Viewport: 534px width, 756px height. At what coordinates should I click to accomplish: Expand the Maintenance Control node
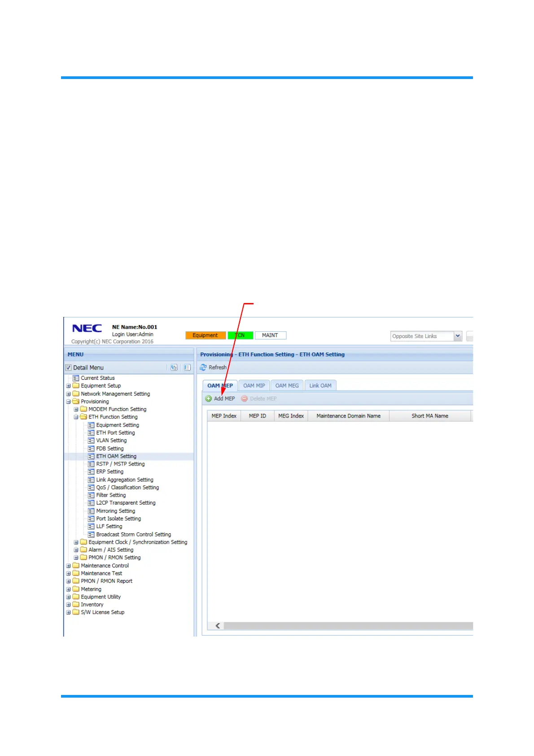tap(69, 566)
